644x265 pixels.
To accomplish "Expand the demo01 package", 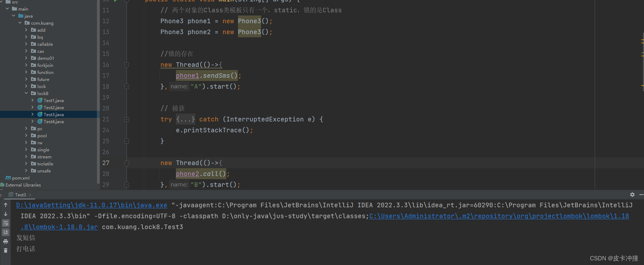I will (26, 58).
